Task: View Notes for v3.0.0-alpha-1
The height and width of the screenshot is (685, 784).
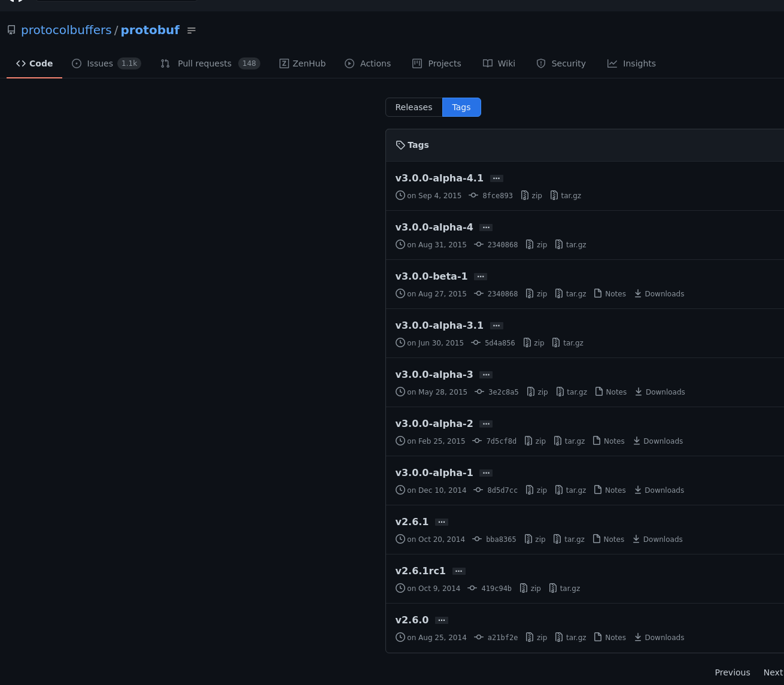Action: [610, 490]
